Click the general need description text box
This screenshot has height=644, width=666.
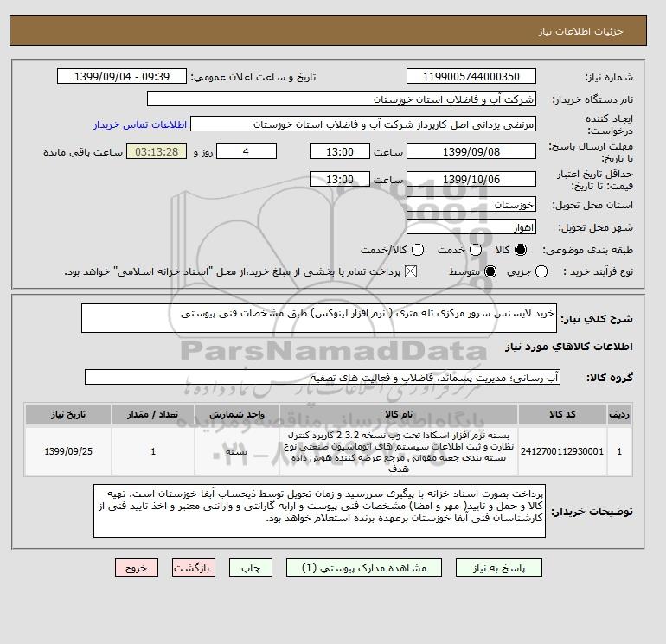point(319,318)
